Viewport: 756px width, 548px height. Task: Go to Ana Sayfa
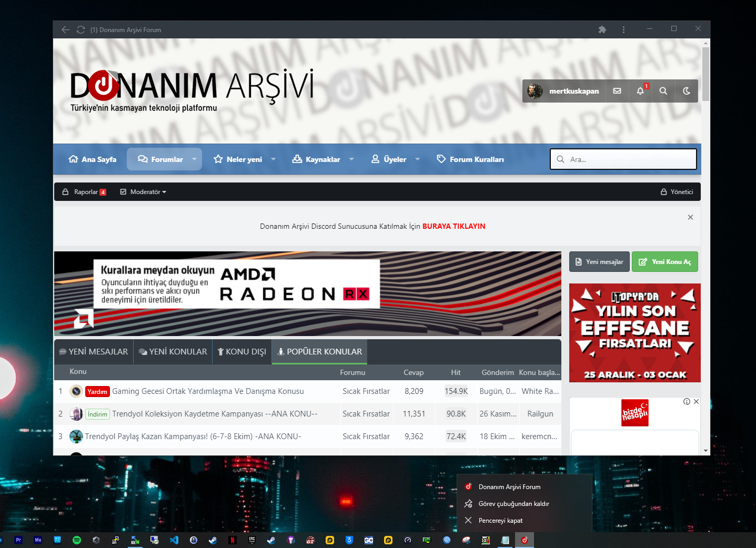click(x=93, y=159)
